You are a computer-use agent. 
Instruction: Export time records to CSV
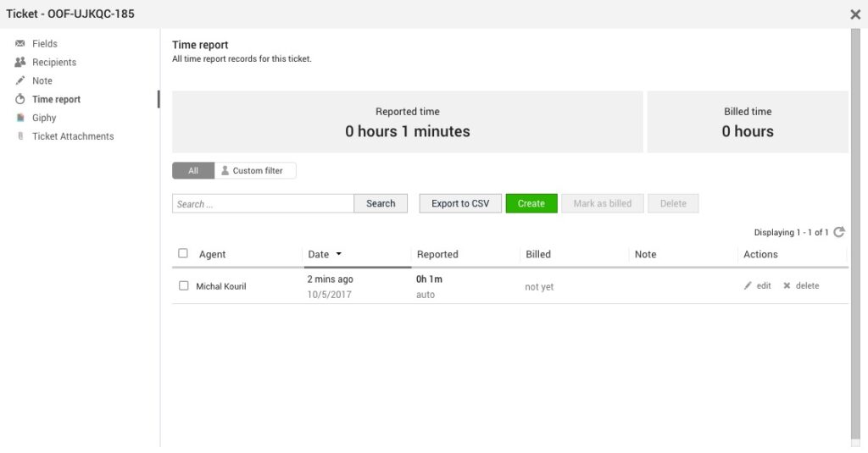(x=460, y=203)
